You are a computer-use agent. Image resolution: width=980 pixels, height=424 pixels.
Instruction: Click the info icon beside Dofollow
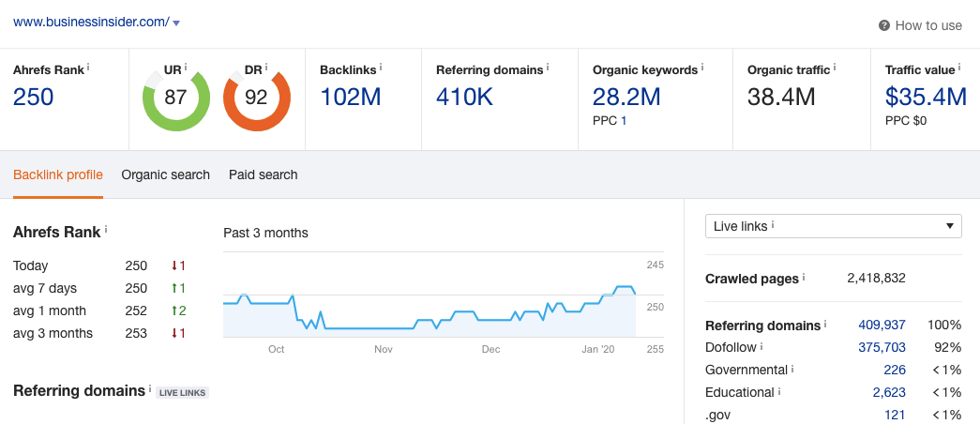pos(761,344)
